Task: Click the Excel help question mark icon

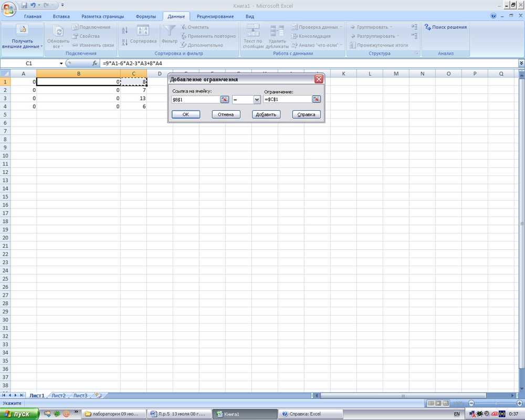Action: click(493, 16)
